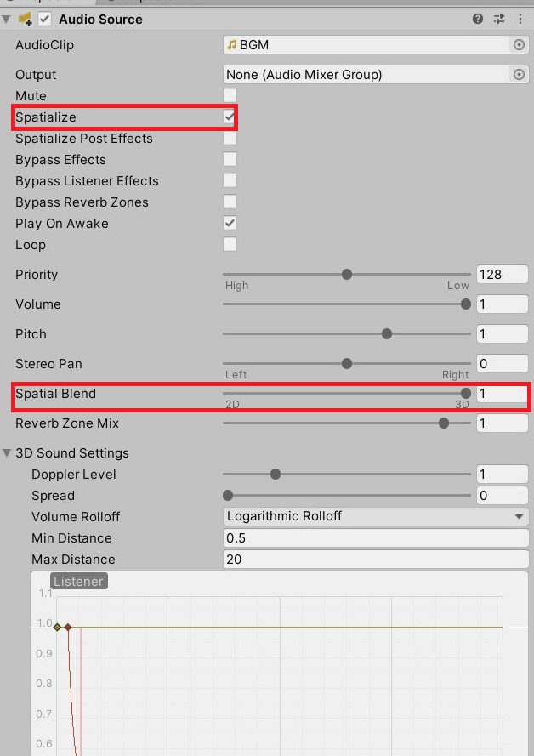Toggle the Audio Source enabled checkbox

point(45,20)
